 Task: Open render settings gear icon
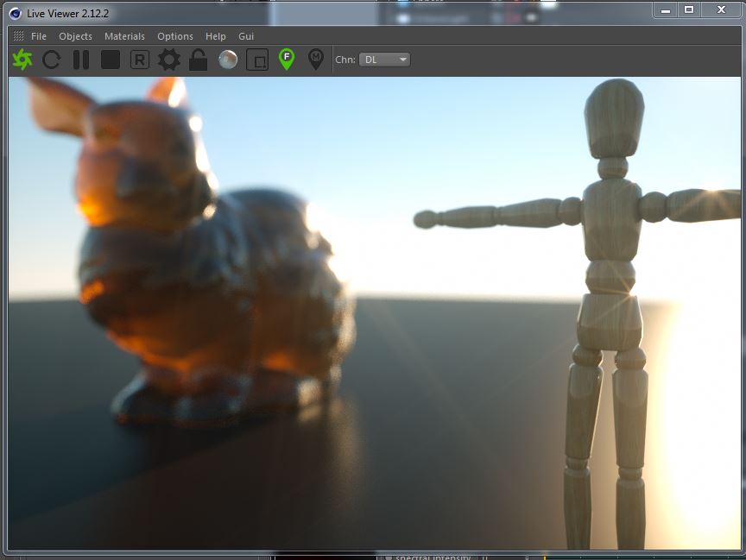click(169, 60)
